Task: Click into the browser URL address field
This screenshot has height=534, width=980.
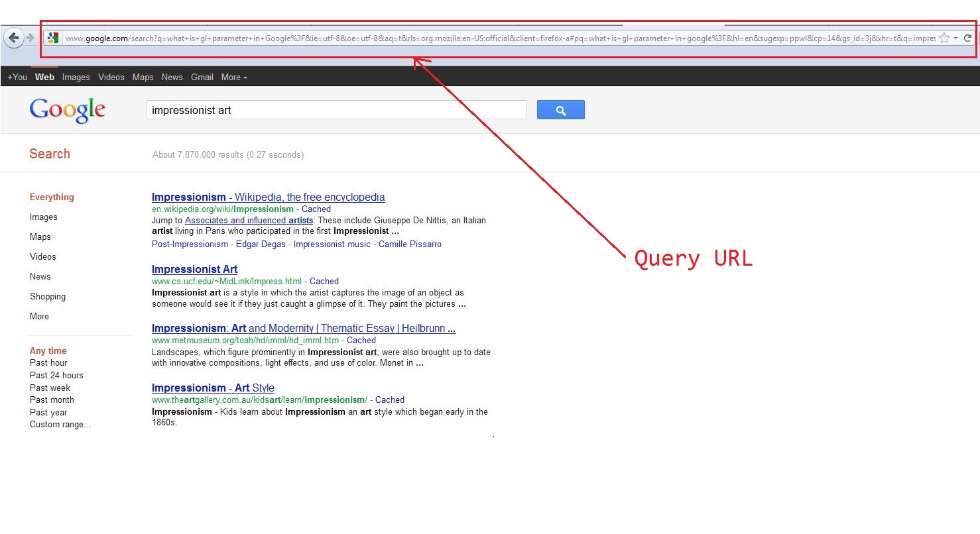Action: [x=500, y=38]
